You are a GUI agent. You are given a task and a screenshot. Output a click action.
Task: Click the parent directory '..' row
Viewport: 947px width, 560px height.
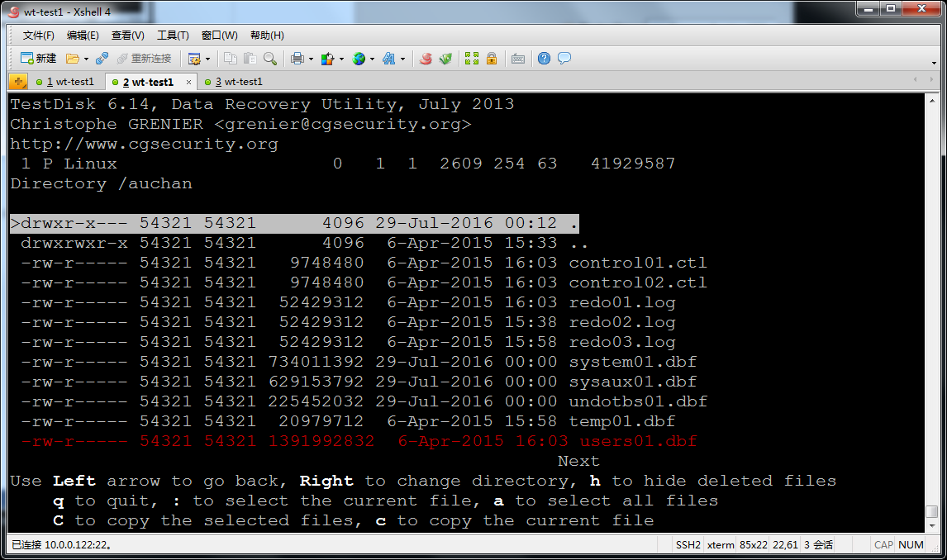304,243
